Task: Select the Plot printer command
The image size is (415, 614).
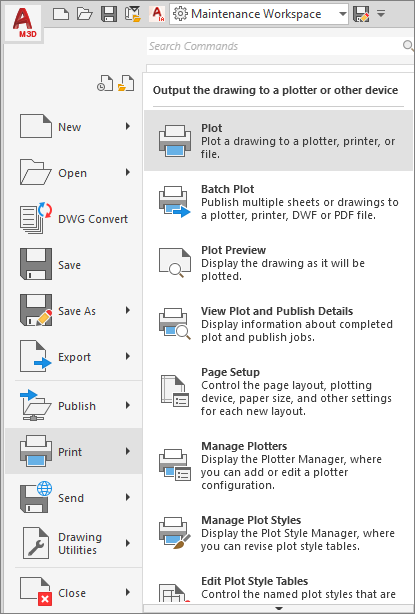Action: pos(278,141)
